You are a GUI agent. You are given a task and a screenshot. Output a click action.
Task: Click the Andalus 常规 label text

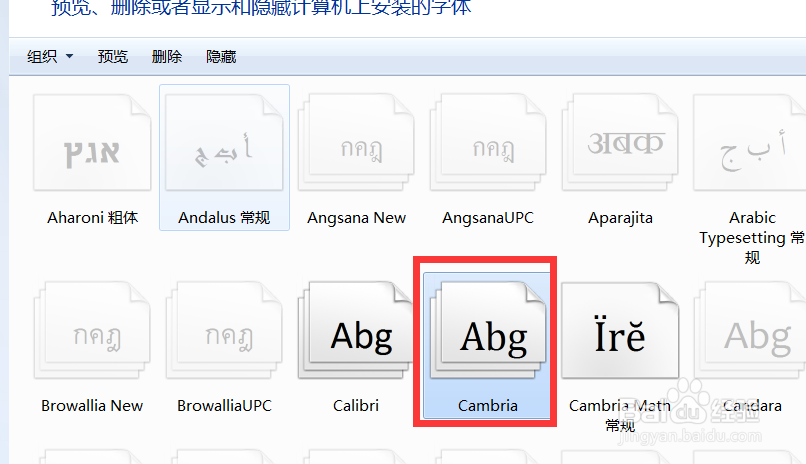(224, 218)
